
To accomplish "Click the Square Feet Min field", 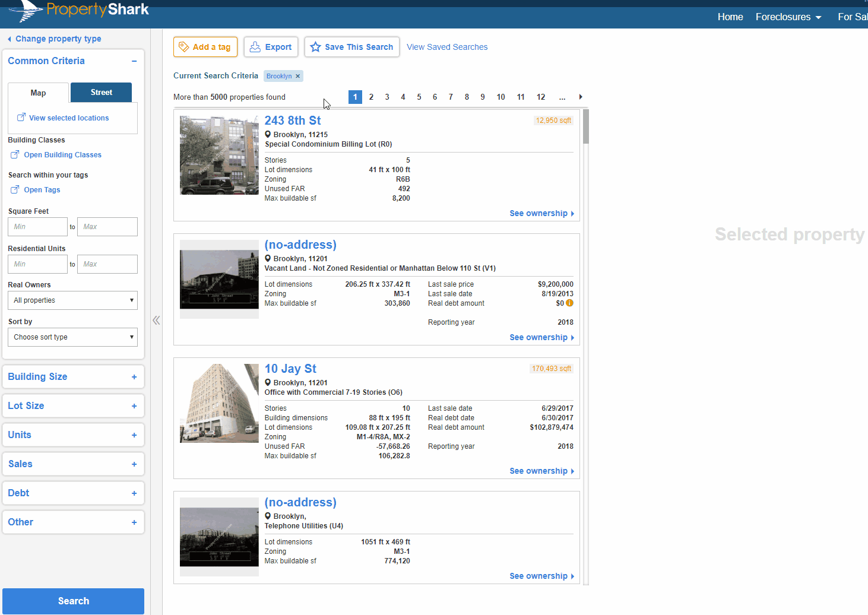I will point(37,227).
